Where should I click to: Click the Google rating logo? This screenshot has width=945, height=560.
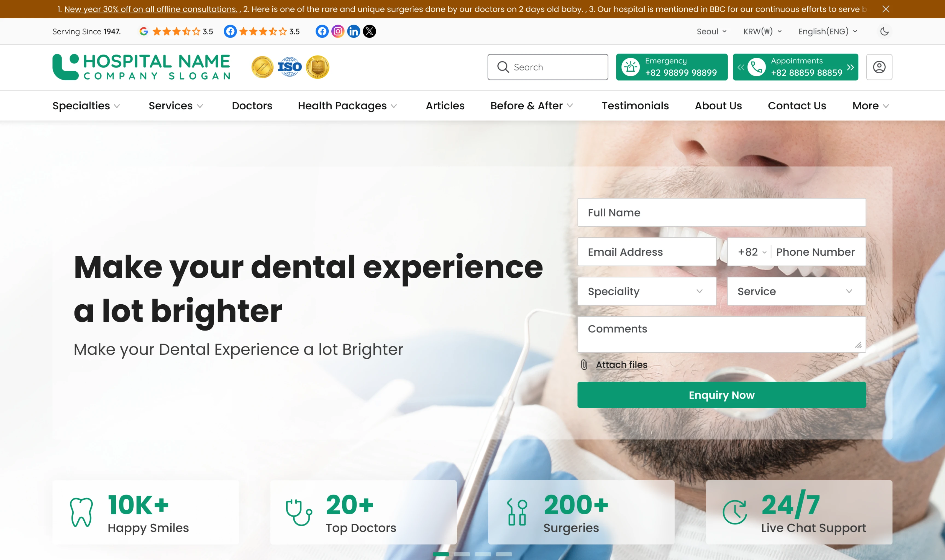pyautogui.click(x=143, y=31)
